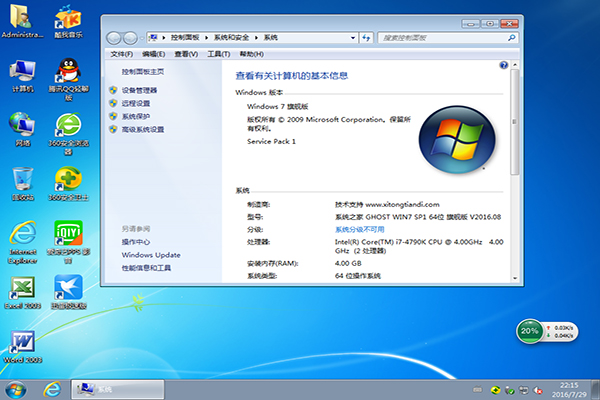
Task: Open Internet Explorer desktop icon
Action: click(x=23, y=242)
